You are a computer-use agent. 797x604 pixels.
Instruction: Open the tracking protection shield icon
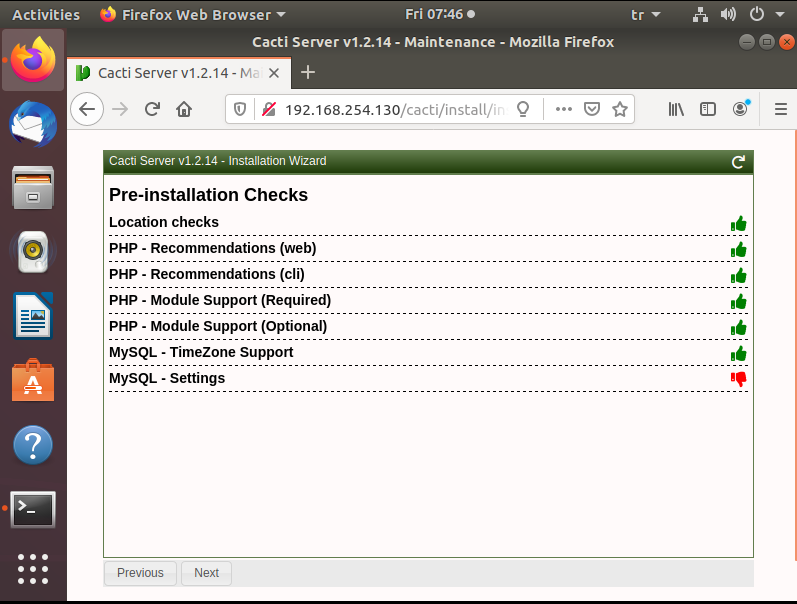click(240, 109)
